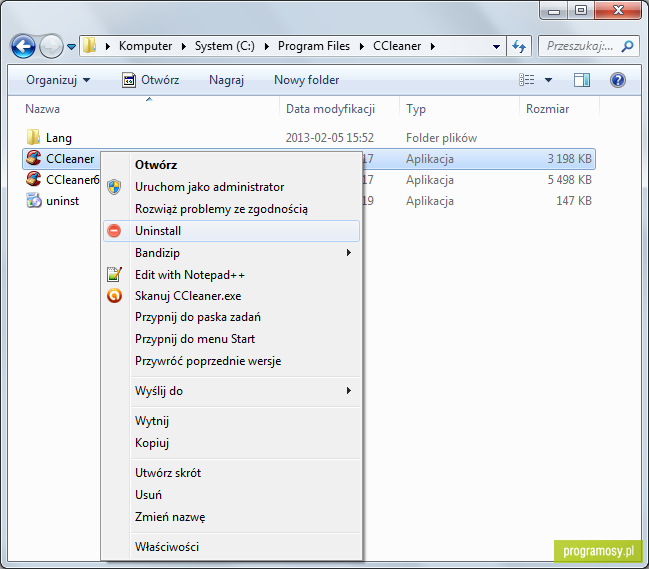The height and width of the screenshot is (569, 649).
Task: Choose Utwórz skrót
Action: (231, 473)
